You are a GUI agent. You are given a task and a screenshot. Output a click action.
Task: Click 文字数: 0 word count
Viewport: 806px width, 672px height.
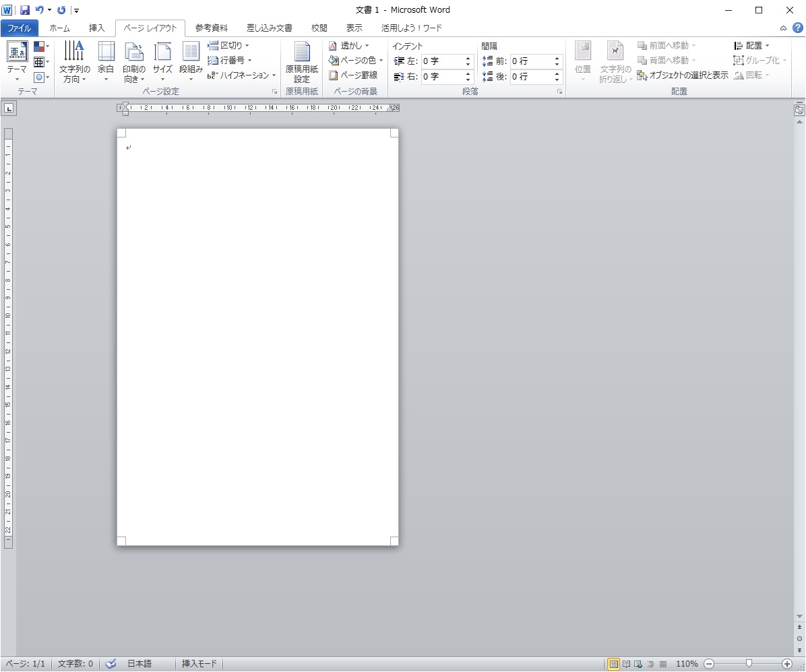[x=75, y=664]
